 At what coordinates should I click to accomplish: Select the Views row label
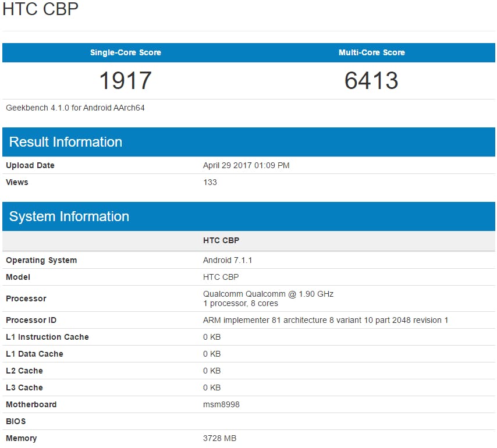17,182
